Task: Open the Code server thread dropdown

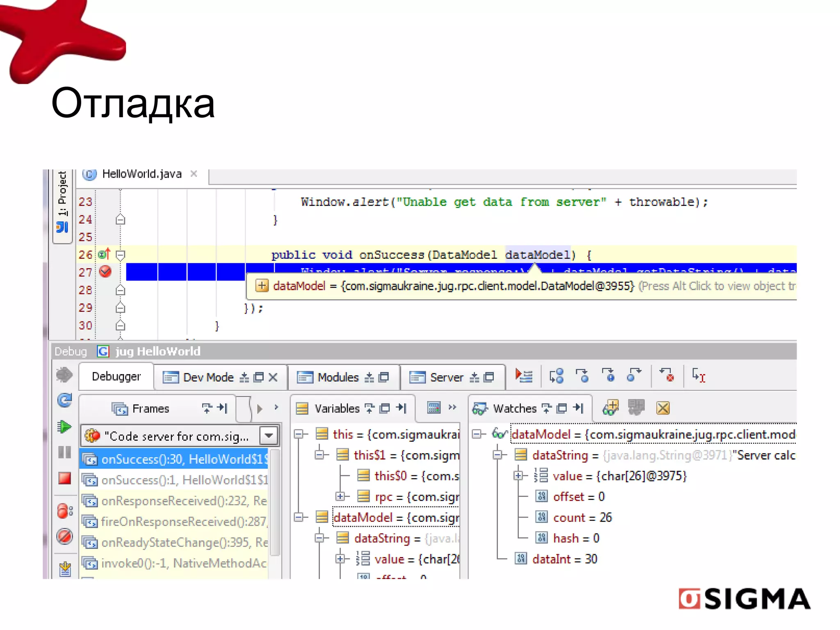Action: pos(269,436)
